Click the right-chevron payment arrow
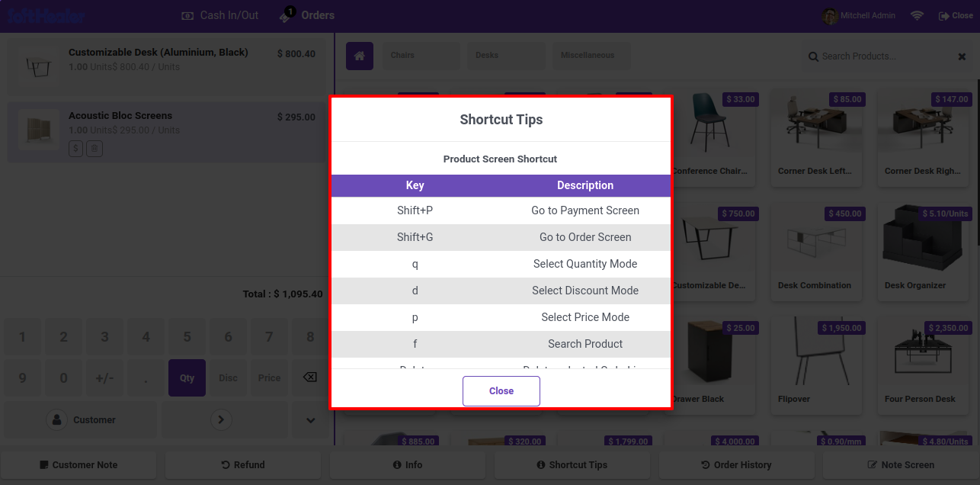This screenshot has width=980, height=485. tap(220, 419)
